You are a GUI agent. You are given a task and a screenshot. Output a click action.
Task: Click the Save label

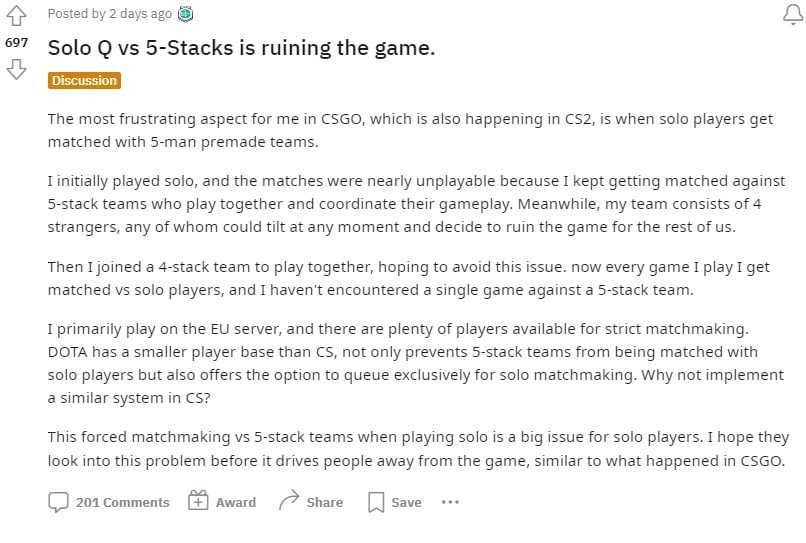coord(406,502)
